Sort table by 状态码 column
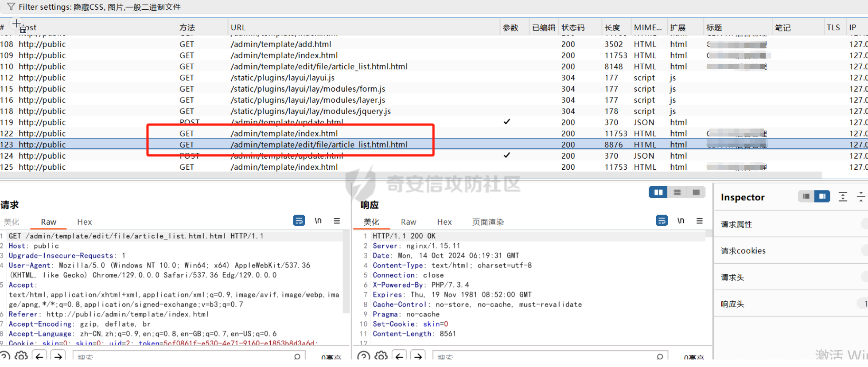 click(x=580, y=27)
